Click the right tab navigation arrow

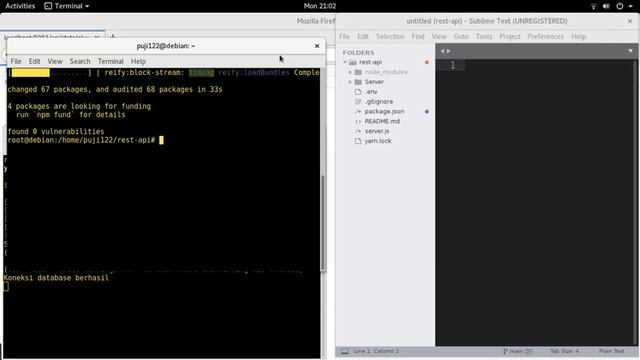point(449,51)
